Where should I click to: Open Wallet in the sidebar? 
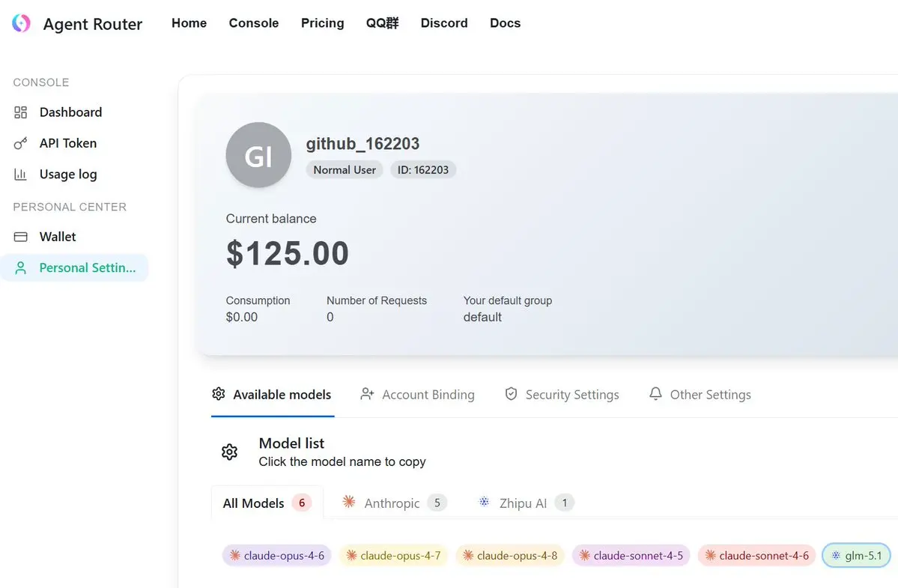(x=74, y=237)
